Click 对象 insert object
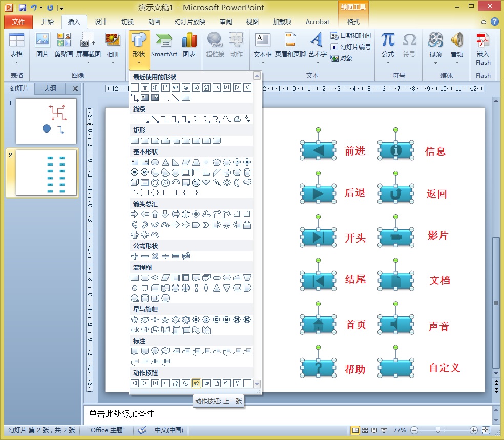 [342, 58]
